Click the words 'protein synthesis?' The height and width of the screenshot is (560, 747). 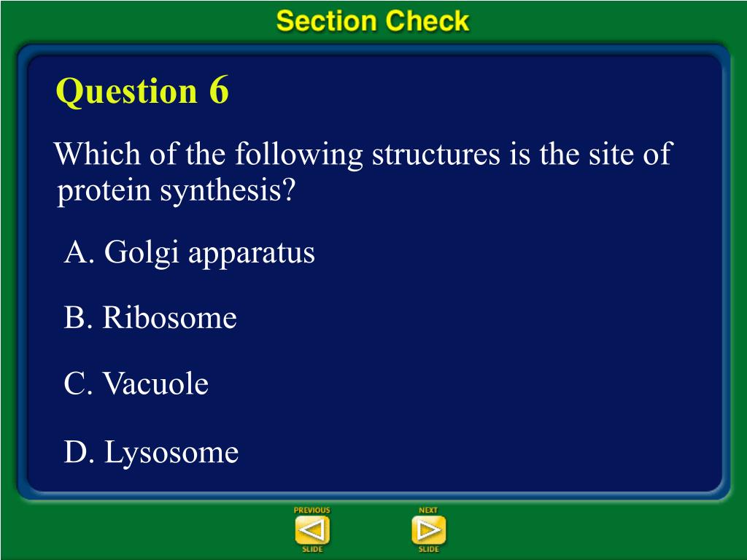point(176,191)
